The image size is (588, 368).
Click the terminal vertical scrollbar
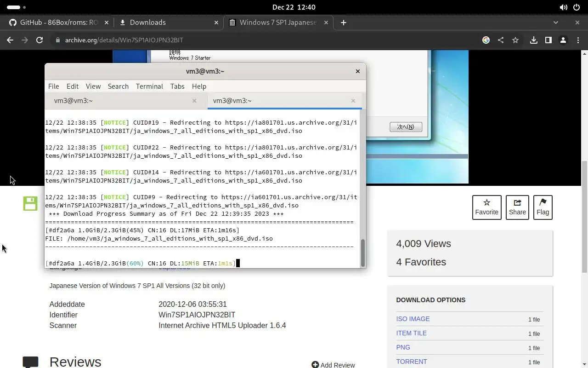click(x=363, y=253)
